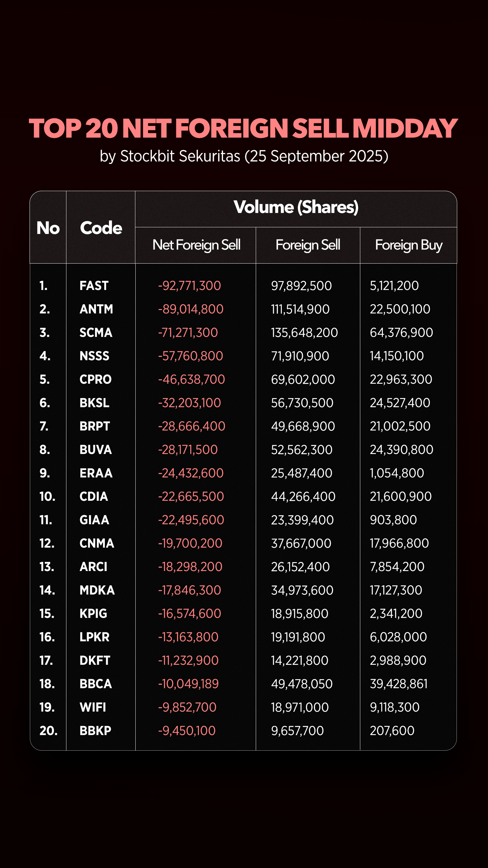Click the Foreign Sell column header
Screen dimensions: 488x868
point(308,245)
